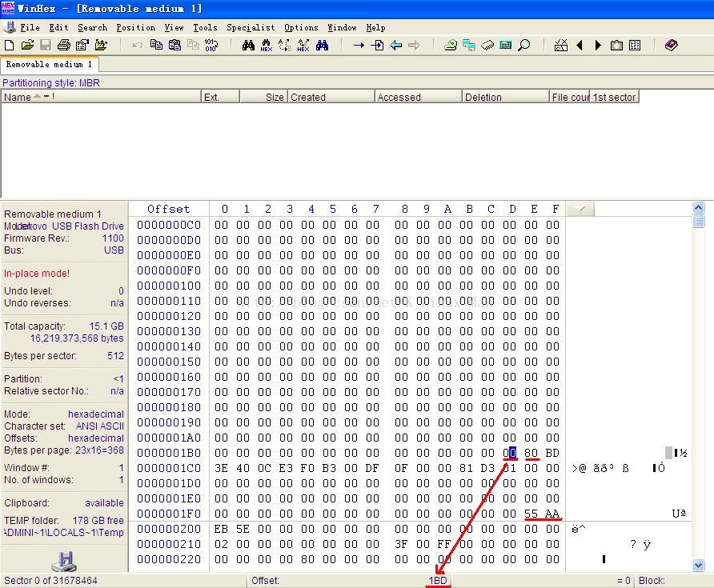Write clipboard data with paste icon
Image resolution: width=714 pixels, height=588 pixels.
pyautogui.click(x=174, y=45)
